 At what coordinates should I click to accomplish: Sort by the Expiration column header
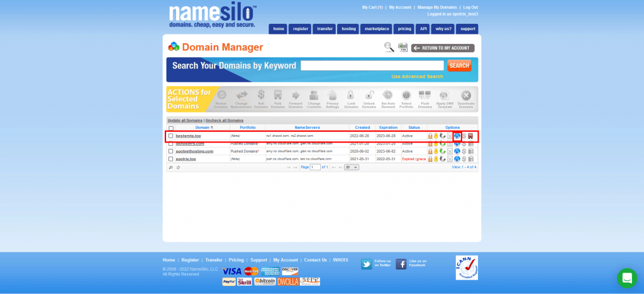click(x=388, y=128)
